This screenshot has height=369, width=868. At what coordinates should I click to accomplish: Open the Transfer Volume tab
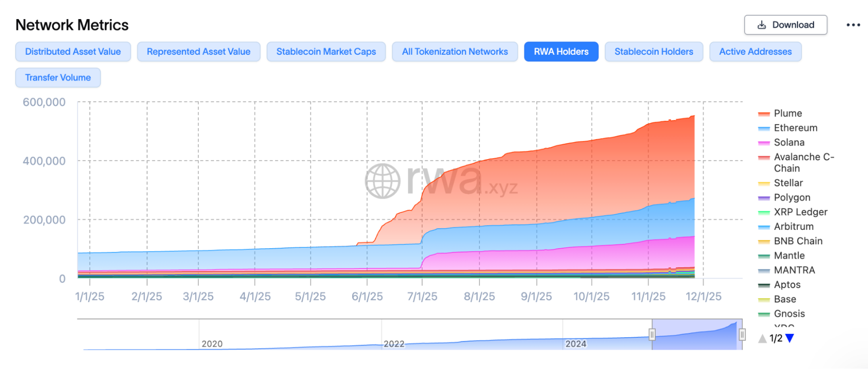click(58, 78)
